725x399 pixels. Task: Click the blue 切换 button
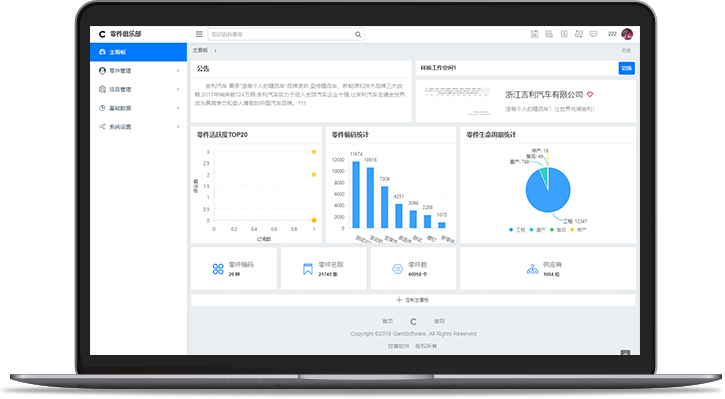tap(627, 68)
